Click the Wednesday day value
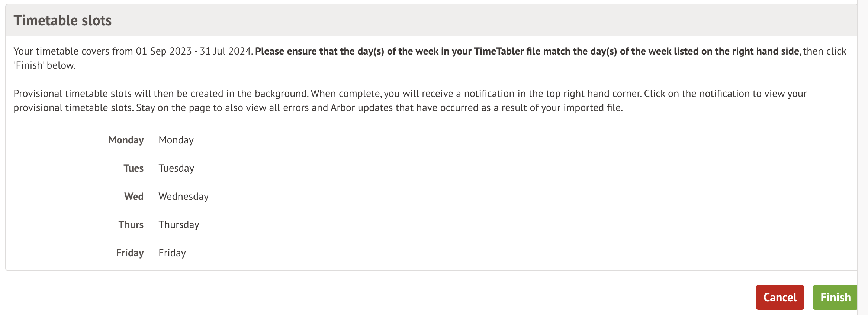The width and height of the screenshot is (868, 315). point(183,197)
